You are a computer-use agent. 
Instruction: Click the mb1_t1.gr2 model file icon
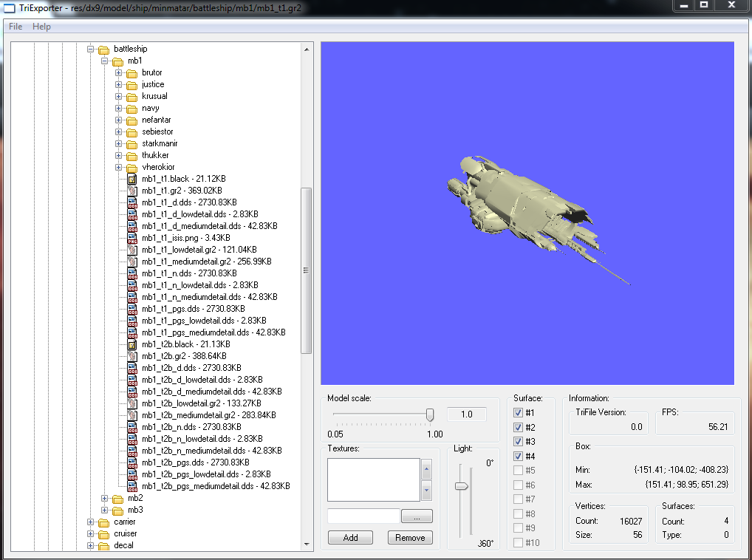132,191
